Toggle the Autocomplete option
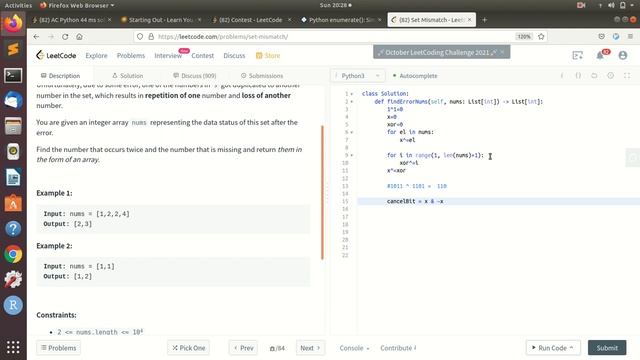640x360 pixels. coord(415,76)
